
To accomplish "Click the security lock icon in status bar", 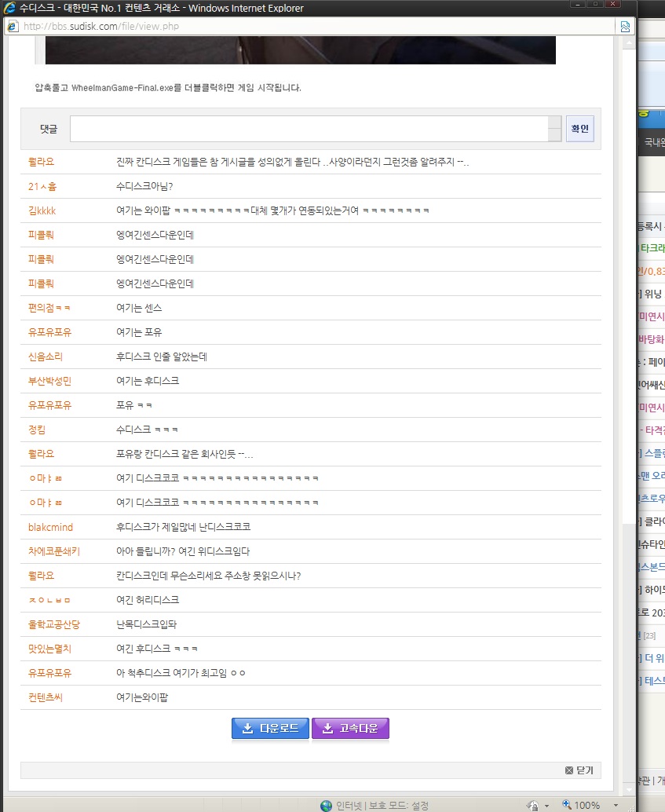I will coord(533,805).
